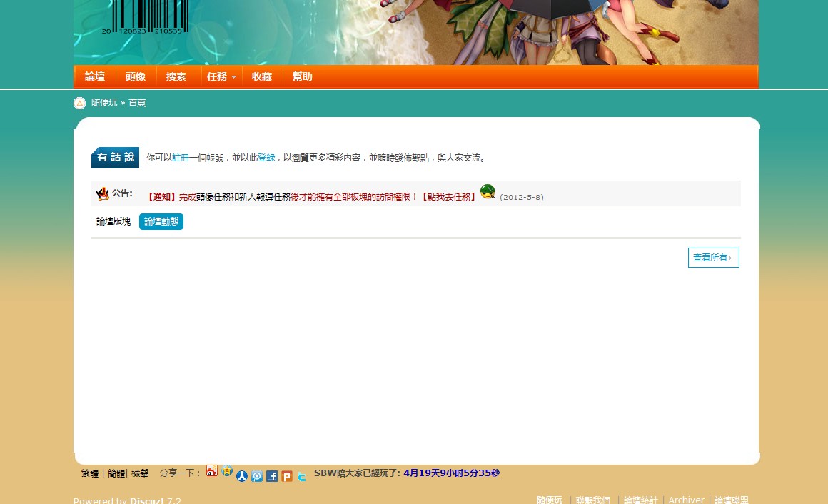Click the 首頁 breadcrumb text
The height and width of the screenshot is (504, 828).
(137, 103)
